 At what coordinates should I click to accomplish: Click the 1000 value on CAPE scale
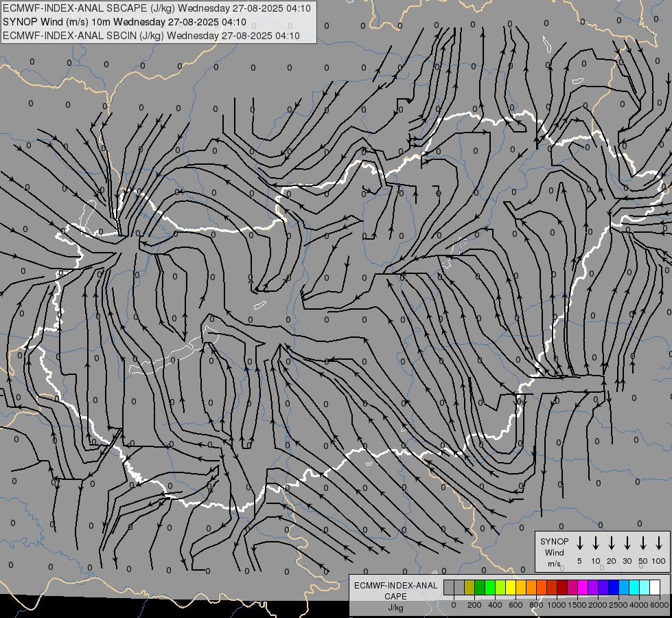coord(557,605)
